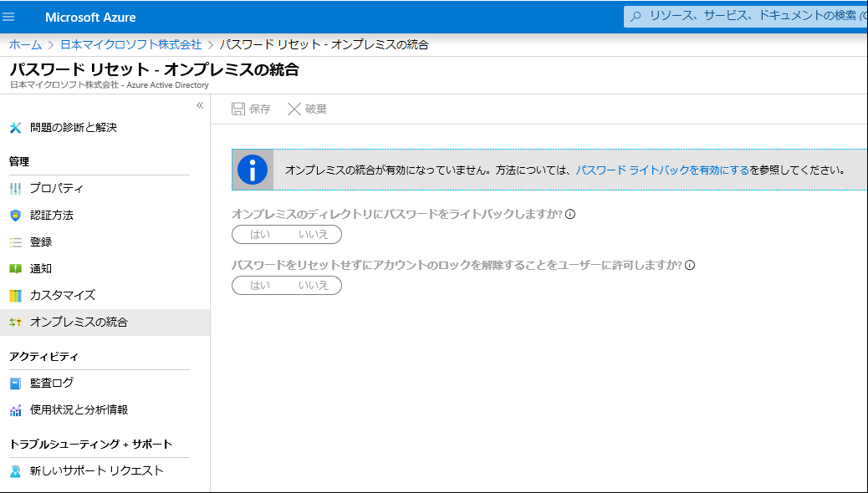868x493 pixels.
Task: Open 通知 menu item
Action: (x=41, y=269)
